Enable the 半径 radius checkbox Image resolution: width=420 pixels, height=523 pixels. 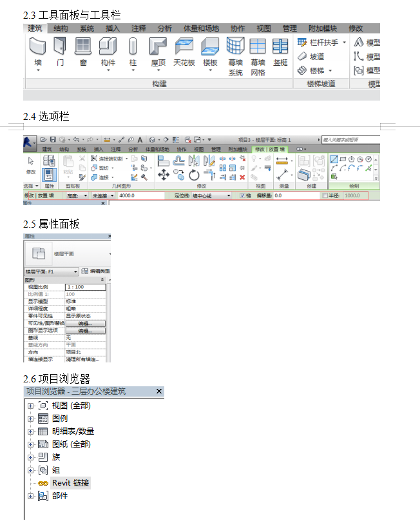tap(325, 195)
